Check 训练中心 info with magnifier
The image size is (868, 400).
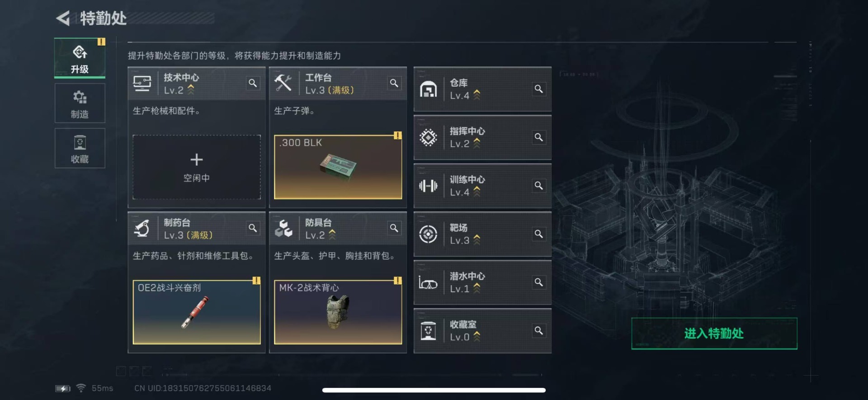coord(538,185)
